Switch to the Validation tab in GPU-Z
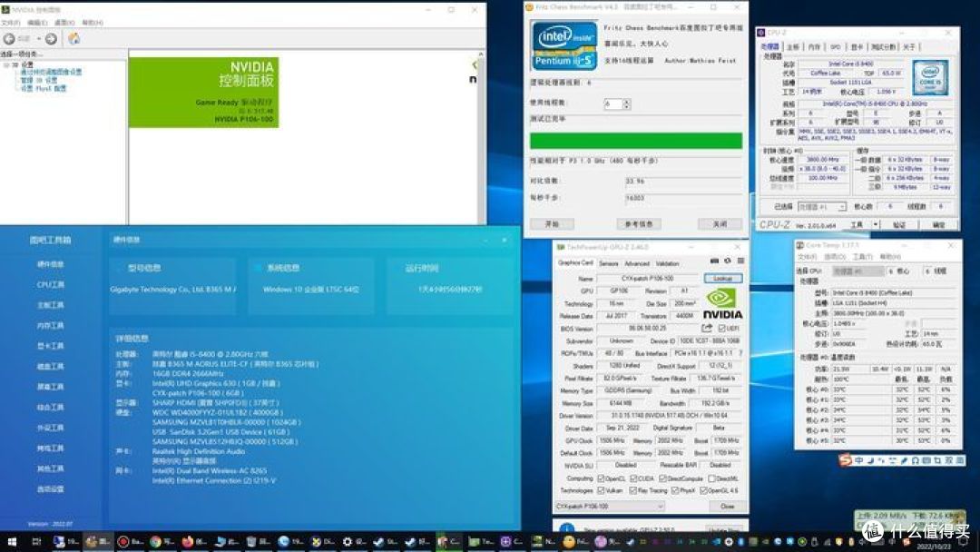 click(x=668, y=264)
